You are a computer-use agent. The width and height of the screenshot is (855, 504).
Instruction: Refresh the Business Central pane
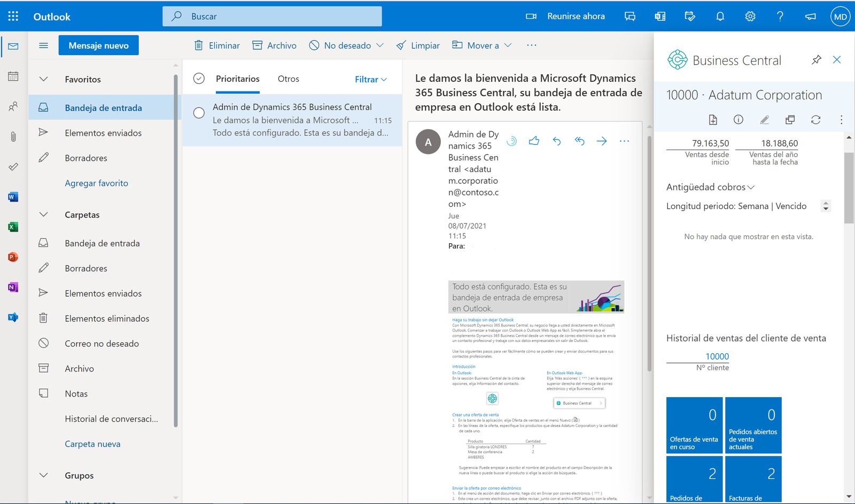click(x=815, y=120)
